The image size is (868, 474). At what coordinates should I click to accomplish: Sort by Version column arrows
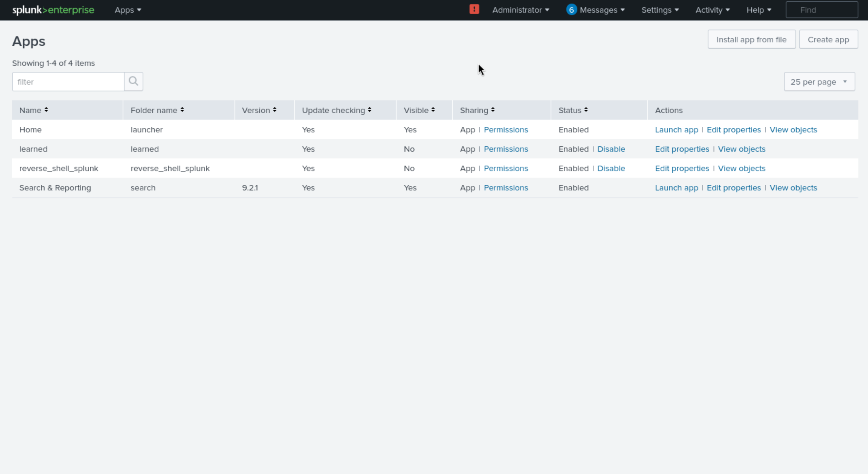[275, 110]
